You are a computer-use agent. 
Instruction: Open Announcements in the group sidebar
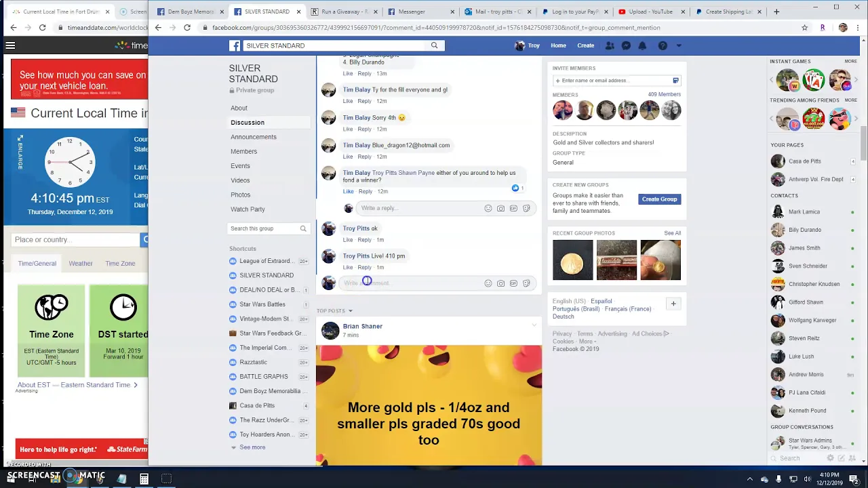[254, 137]
